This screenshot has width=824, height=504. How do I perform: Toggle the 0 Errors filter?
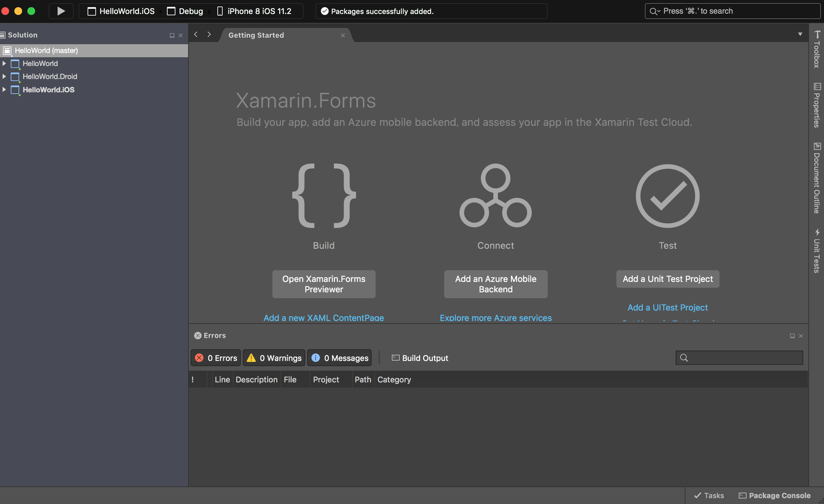point(215,358)
